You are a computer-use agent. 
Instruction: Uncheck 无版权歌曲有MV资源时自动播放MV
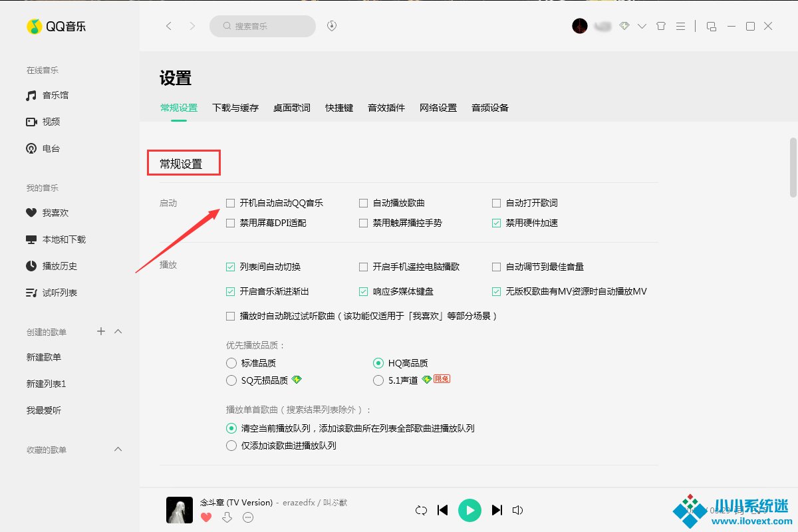coord(497,291)
